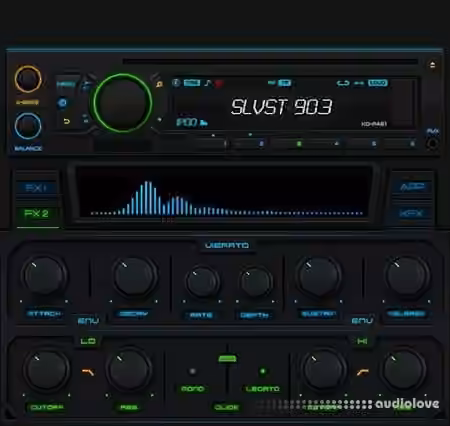Select preset button 6
Image resolution: width=450 pixels, height=426 pixels.
coord(400,144)
